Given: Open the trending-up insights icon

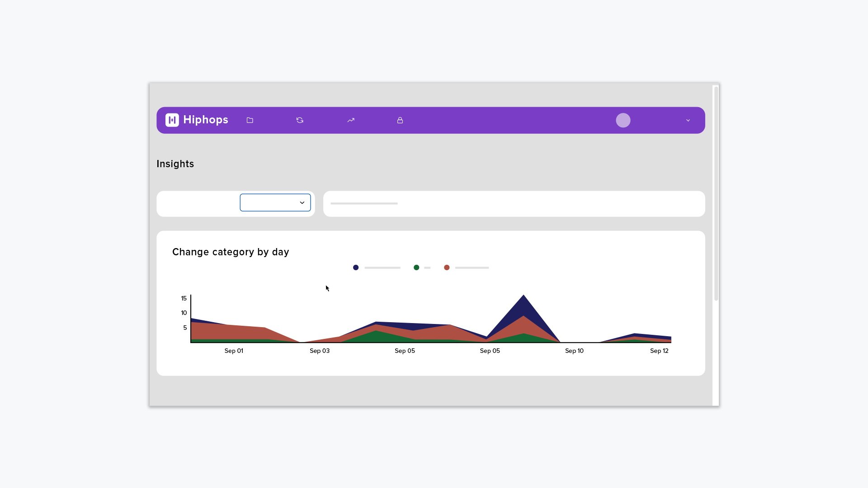Looking at the screenshot, I should pyautogui.click(x=351, y=120).
